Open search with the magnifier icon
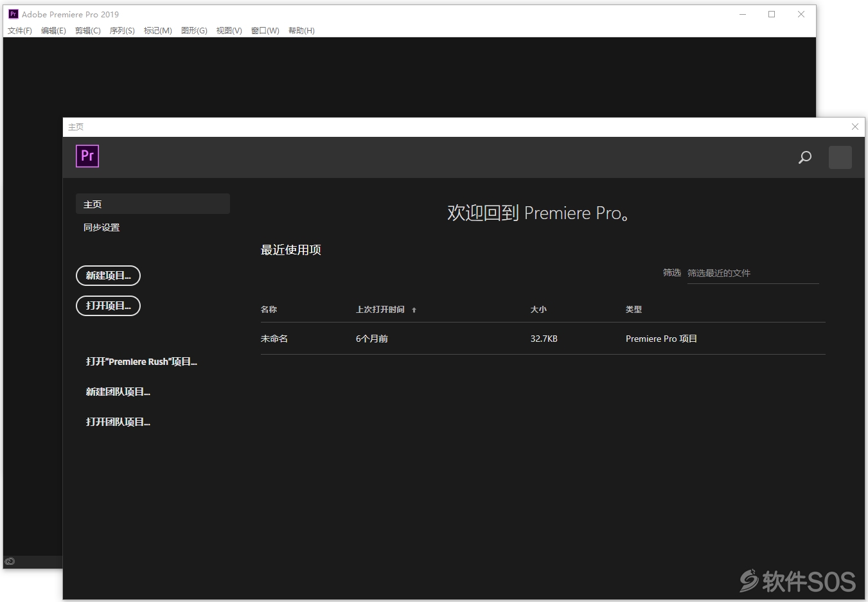 [804, 157]
